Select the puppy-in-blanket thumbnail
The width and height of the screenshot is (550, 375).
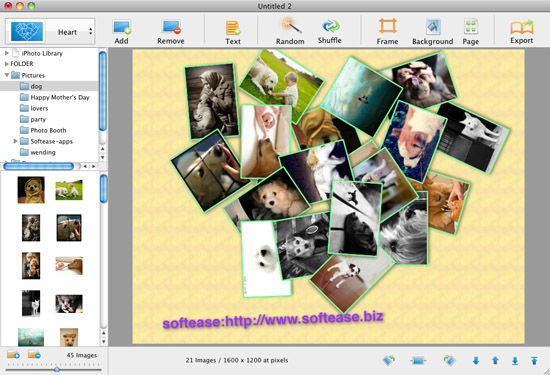click(x=31, y=190)
